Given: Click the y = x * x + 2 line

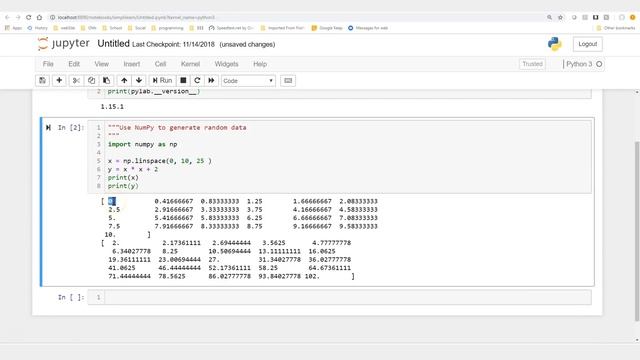Looking at the screenshot, I should pyautogui.click(x=133, y=169).
